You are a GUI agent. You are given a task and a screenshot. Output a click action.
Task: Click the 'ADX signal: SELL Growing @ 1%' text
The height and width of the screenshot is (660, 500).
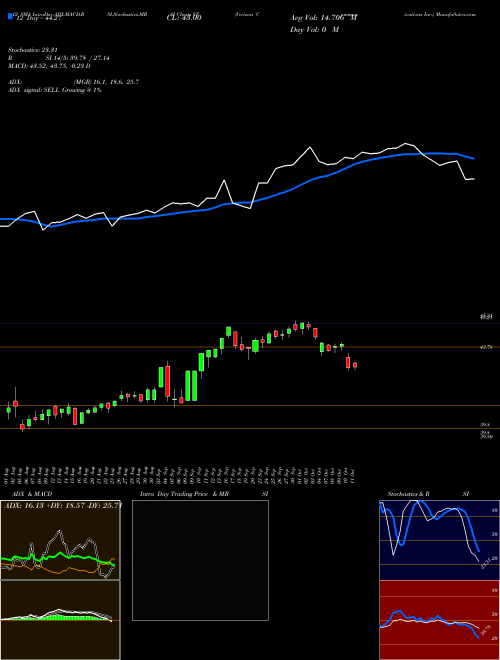(x=55, y=90)
